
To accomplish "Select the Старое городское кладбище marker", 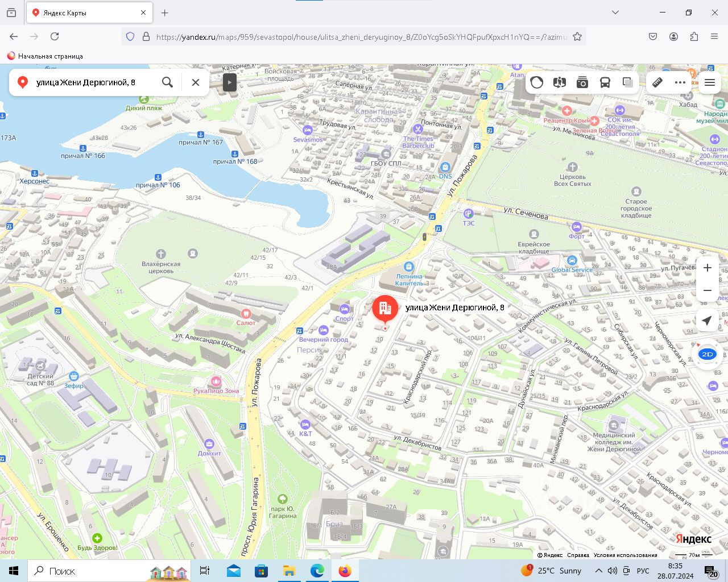I will [x=636, y=192].
